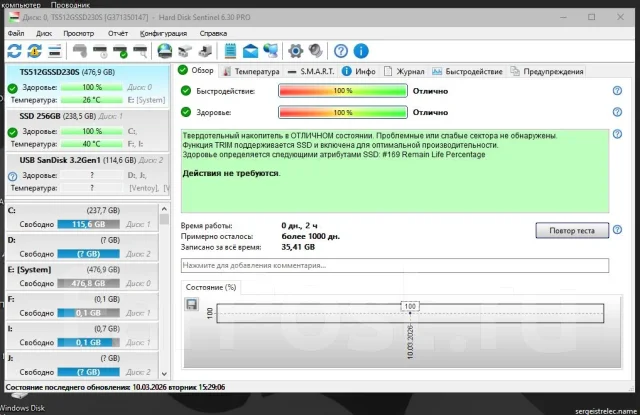The image size is (640, 415).
Task: Click the 35,41 GB written value
Action: (x=298, y=247)
